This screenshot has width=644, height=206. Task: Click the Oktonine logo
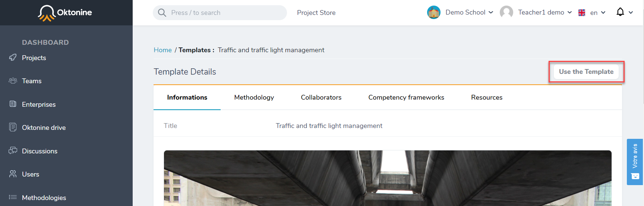[65, 13]
